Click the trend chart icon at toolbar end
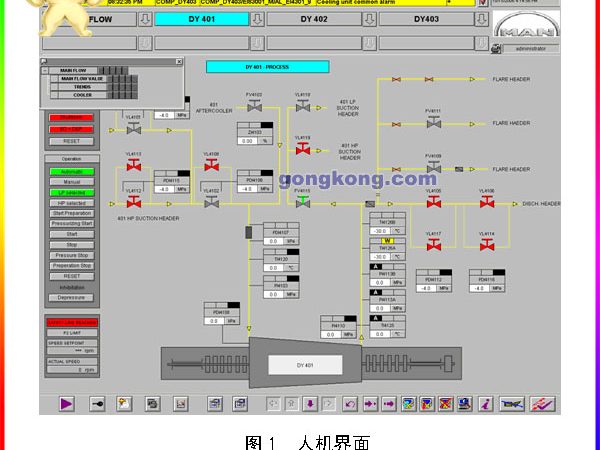 click(542, 404)
